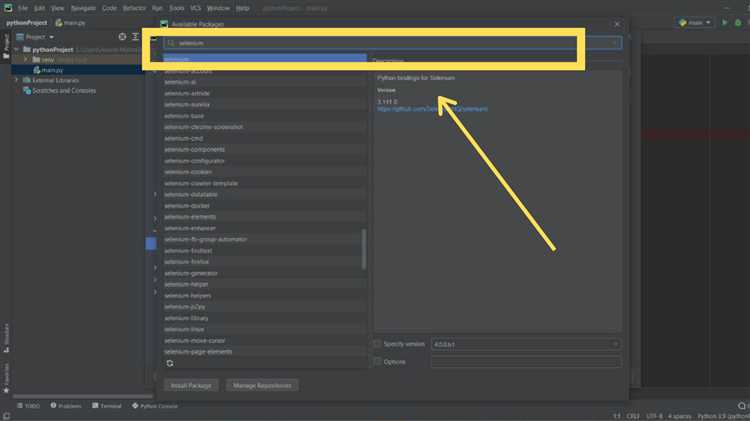Click the locate file target icon
Screen dimensions: 750x421
122,36
